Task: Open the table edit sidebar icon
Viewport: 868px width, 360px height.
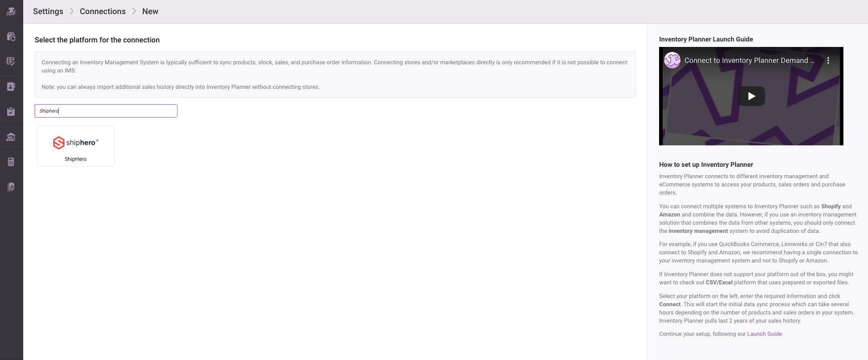Action: 11,62
